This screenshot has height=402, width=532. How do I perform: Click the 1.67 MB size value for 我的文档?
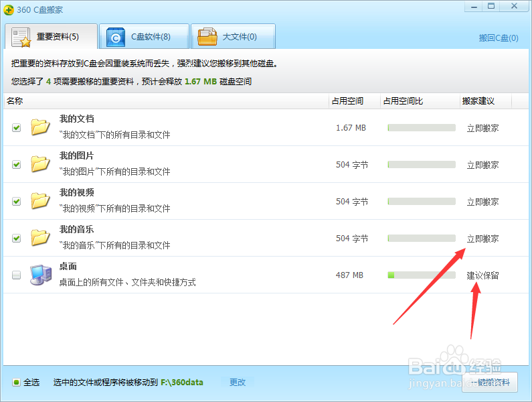[351, 128]
